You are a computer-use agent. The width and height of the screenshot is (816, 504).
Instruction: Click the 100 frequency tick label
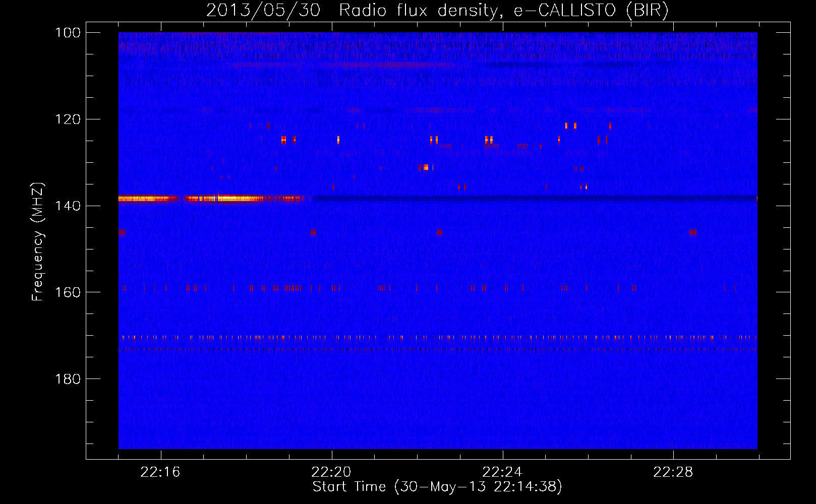pyautogui.click(x=68, y=33)
